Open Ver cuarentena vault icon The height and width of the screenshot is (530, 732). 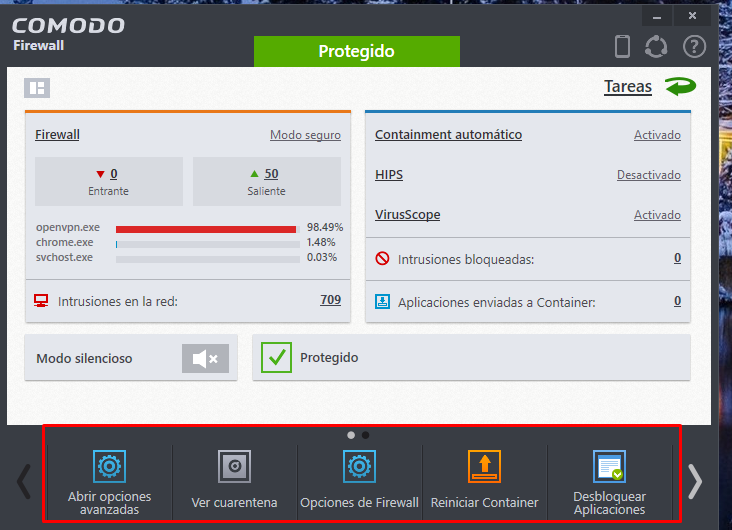pyautogui.click(x=234, y=466)
